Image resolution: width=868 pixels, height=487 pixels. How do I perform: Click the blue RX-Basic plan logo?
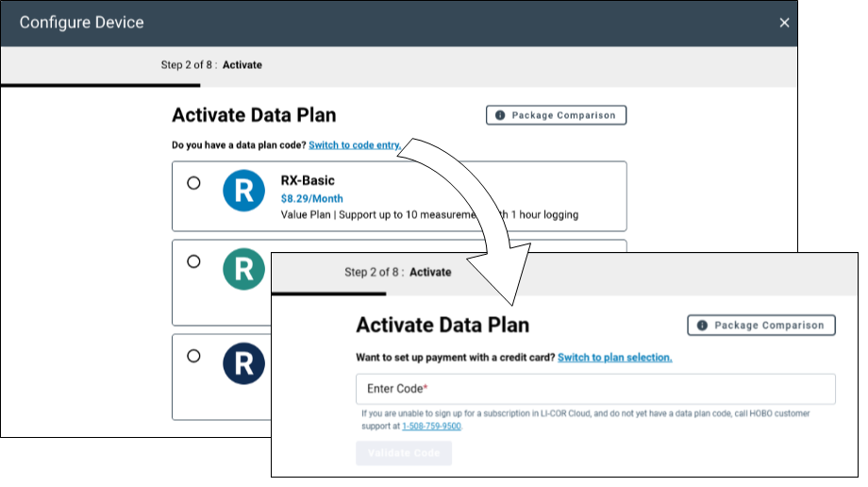coord(244,191)
